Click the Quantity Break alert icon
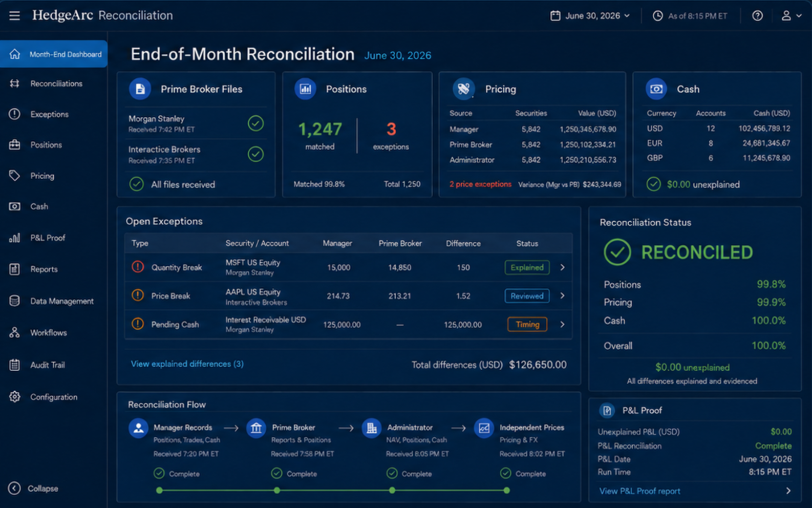 point(138,267)
